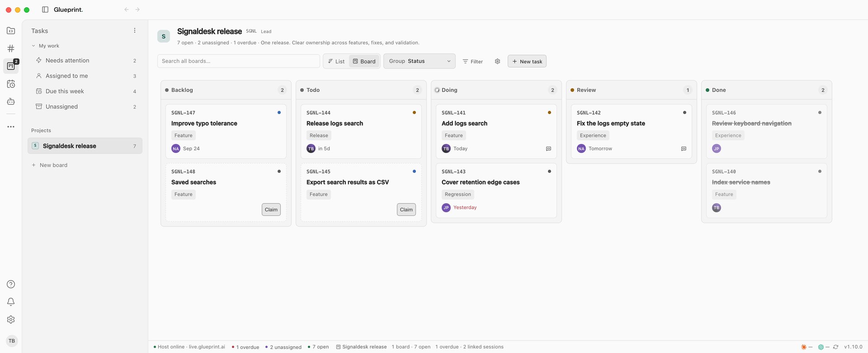Open the robot agents icon in sidebar

tap(11, 102)
